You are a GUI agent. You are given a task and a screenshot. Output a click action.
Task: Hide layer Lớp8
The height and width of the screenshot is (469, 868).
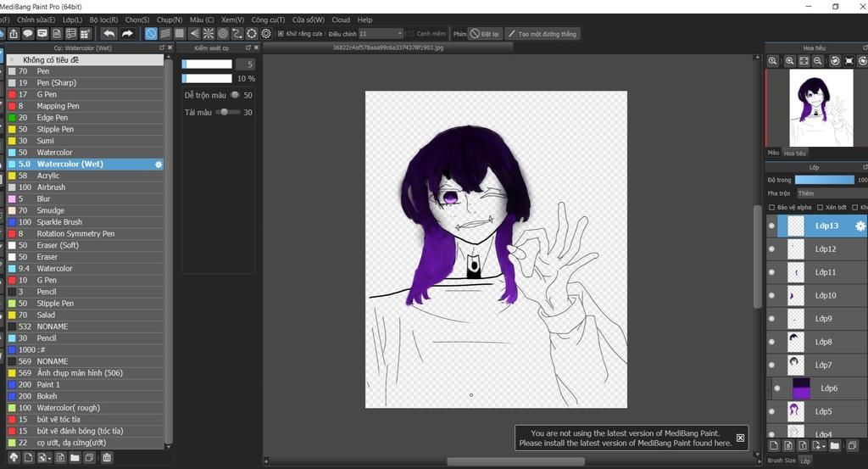[771, 342]
